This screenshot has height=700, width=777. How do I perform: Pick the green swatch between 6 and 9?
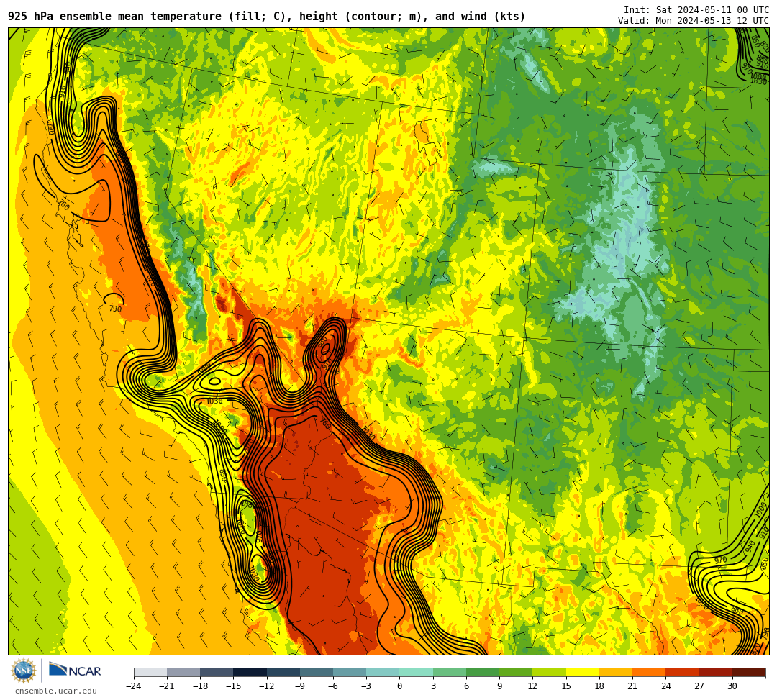tap(483, 672)
